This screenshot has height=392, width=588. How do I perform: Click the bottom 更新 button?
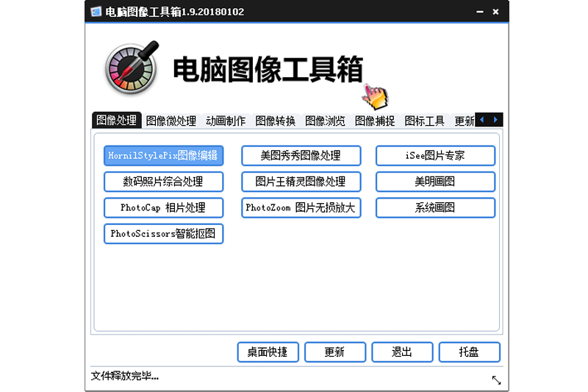click(335, 352)
